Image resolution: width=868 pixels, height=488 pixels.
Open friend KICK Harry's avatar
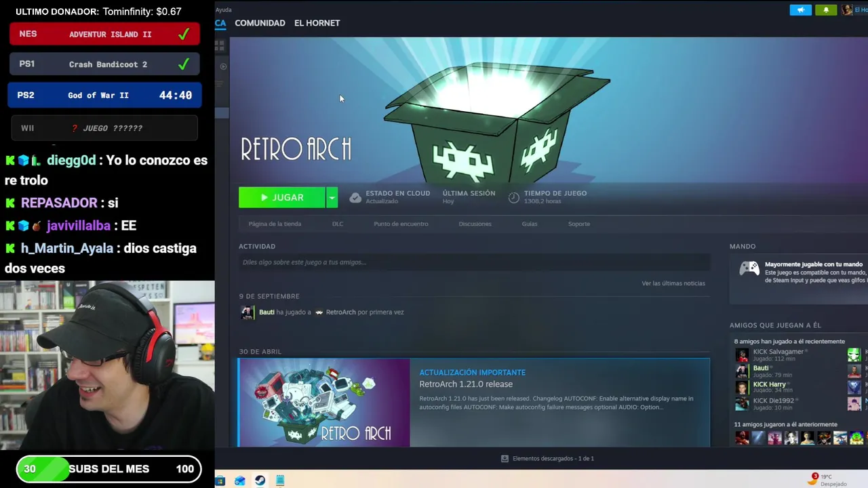pyautogui.click(x=743, y=388)
